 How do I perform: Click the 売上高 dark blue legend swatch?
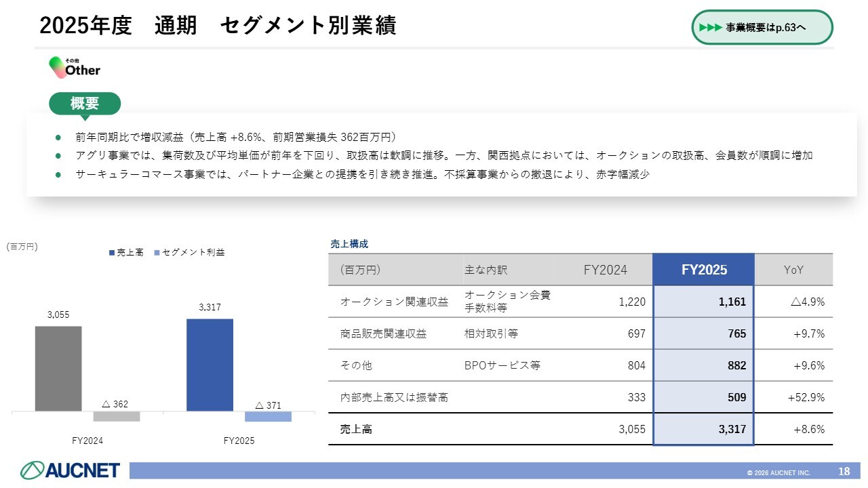[x=112, y=252]
